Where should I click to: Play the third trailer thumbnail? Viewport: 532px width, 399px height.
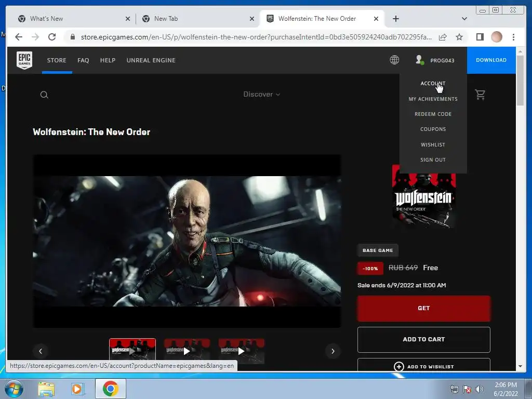click(x=241, y=351)
